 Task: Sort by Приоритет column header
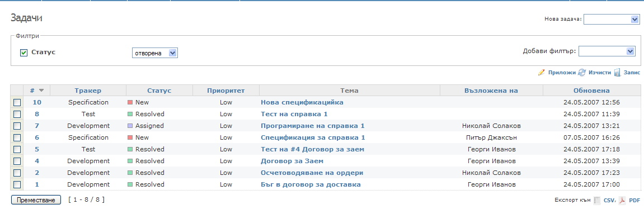226,91
